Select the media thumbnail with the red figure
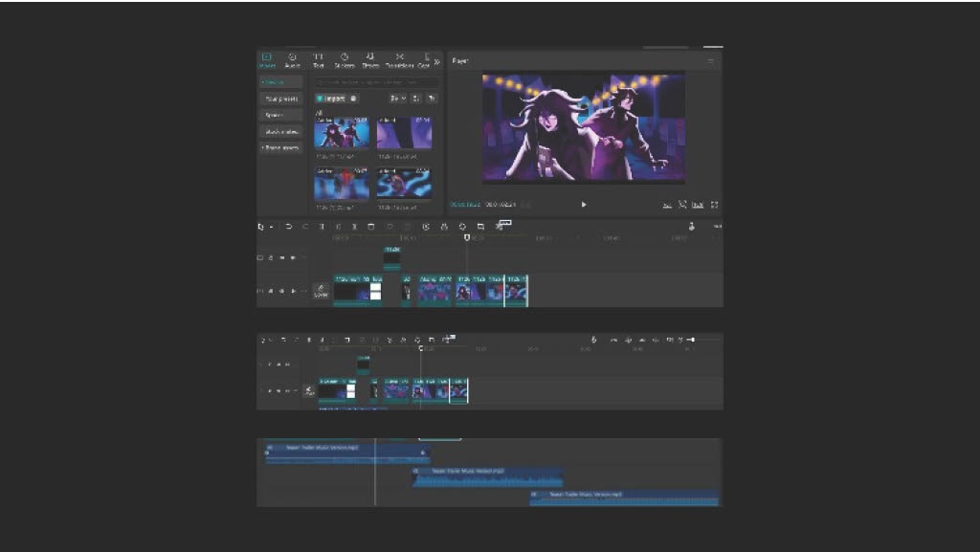The height and width of the screenshot is (552, 980). click(x=342, y=184)
